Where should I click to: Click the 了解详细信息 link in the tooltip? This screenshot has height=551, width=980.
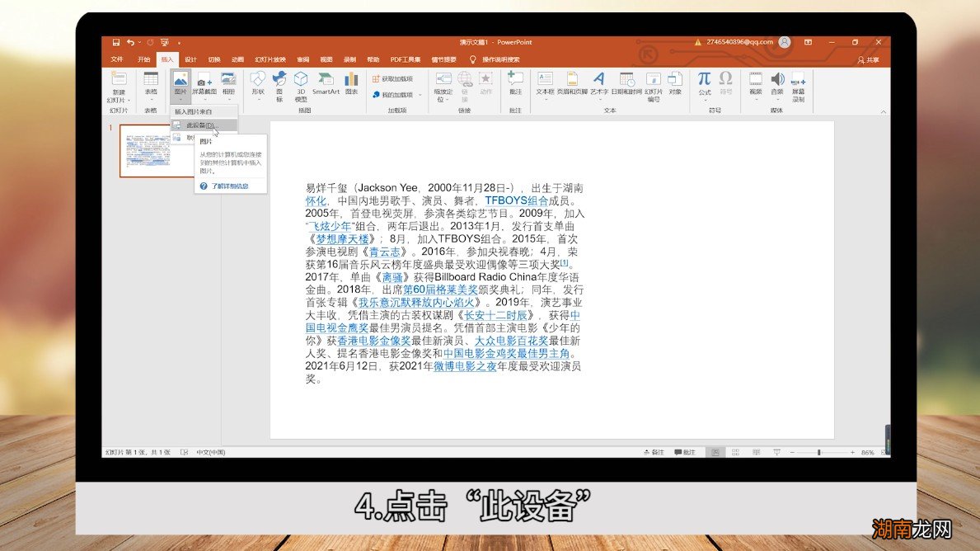click(233, 186)
